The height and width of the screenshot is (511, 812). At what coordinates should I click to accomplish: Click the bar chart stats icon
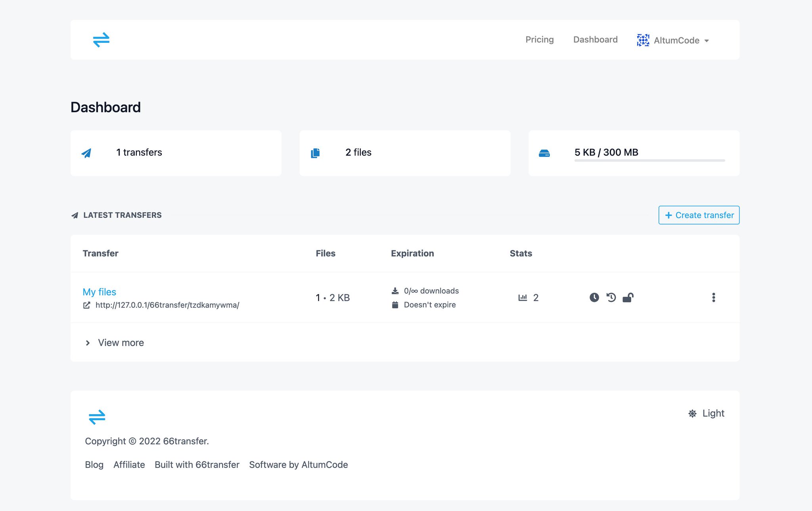coord(523,298)
